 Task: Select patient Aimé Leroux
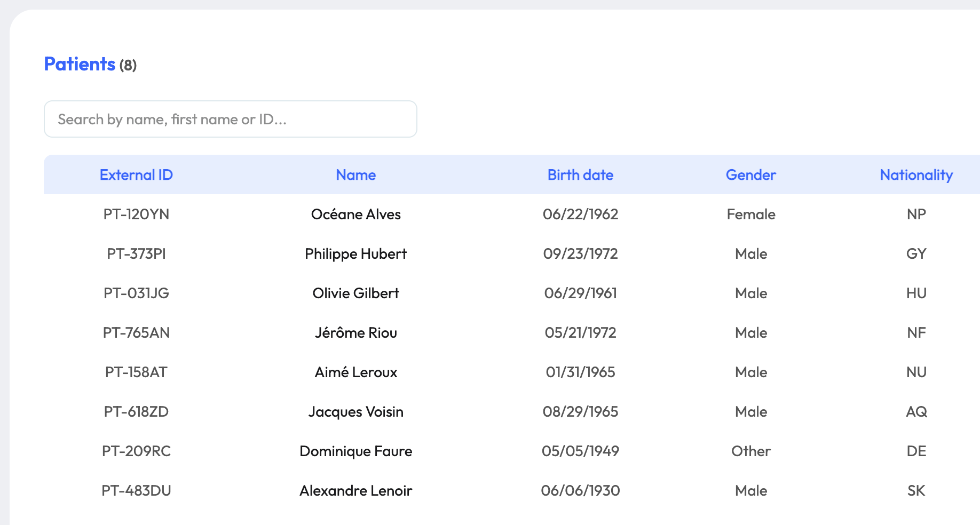(x=355, y=372)
